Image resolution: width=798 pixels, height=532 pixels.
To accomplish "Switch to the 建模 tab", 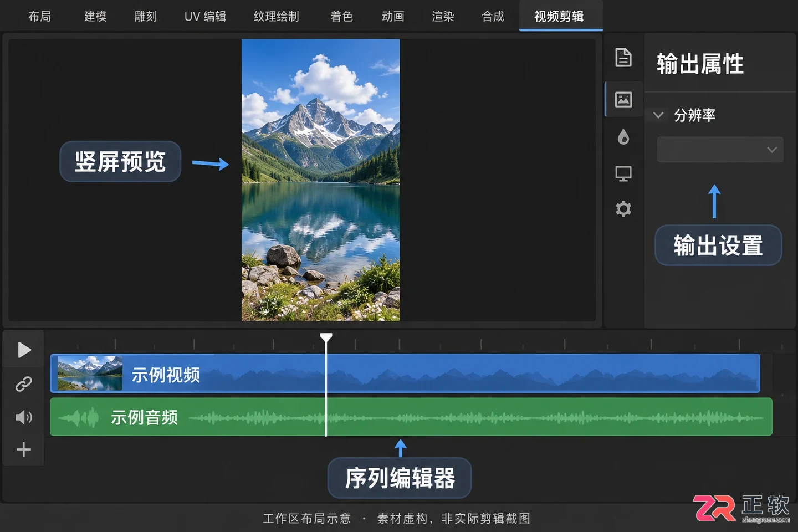I will (95, 16).
